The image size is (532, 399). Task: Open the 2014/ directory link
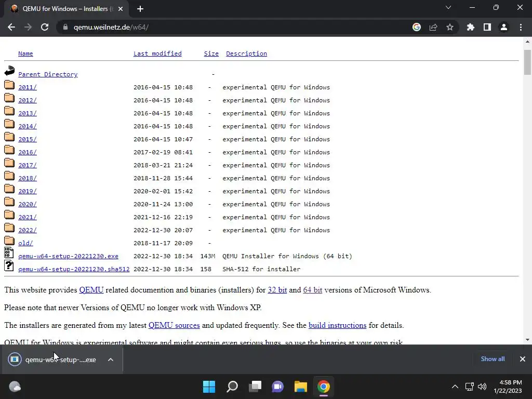(28, 126)
